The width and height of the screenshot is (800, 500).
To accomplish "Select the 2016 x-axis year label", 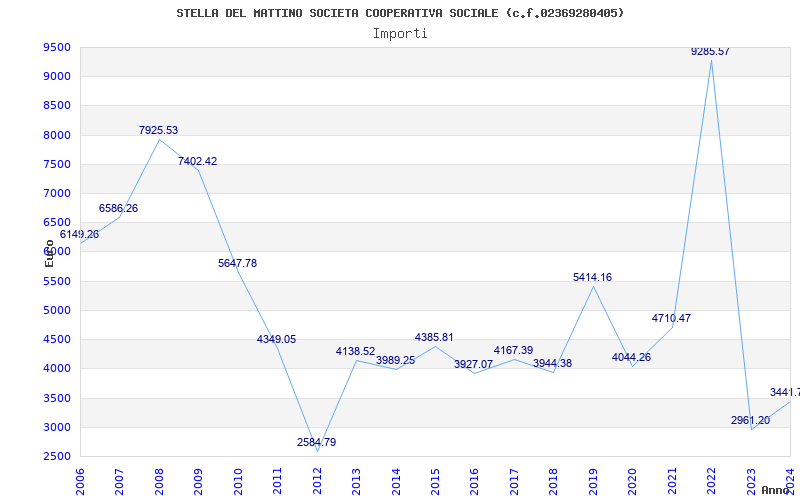I will coord(474,482).
